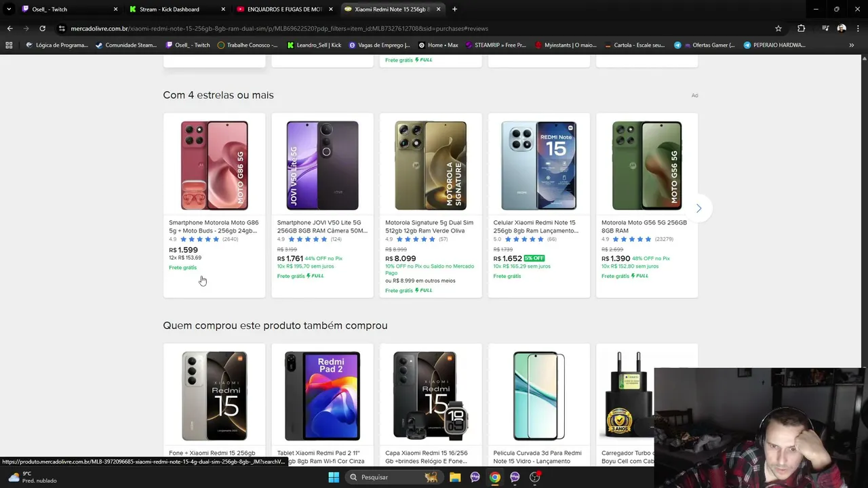The image size is (868, 488).
Task: Click the 5% OFF badge
Action: pos(534,258)
